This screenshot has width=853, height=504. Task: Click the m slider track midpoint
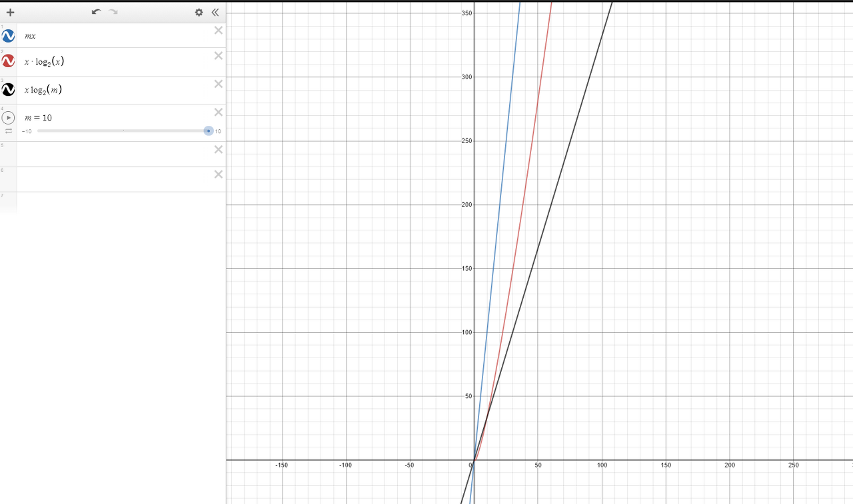point(123,131)
